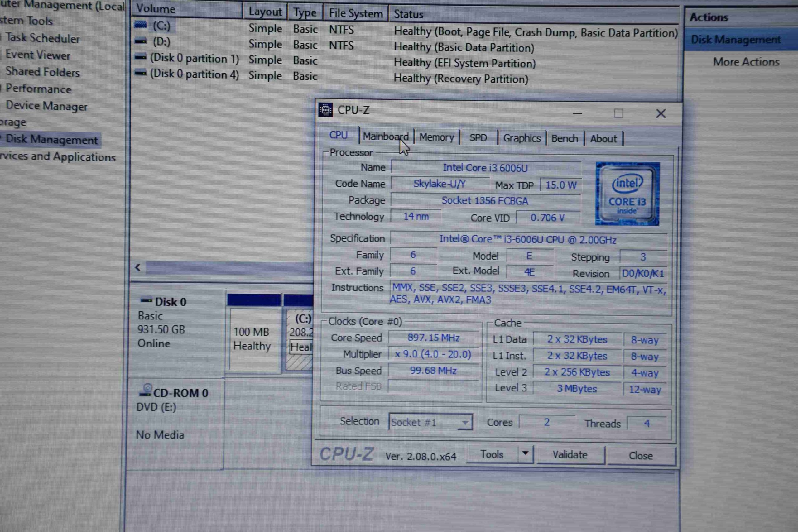Click the x 9.0 (4.0 - 20.0) multiplier value
This screenshot has width=798, height=532.
point(433,354)
